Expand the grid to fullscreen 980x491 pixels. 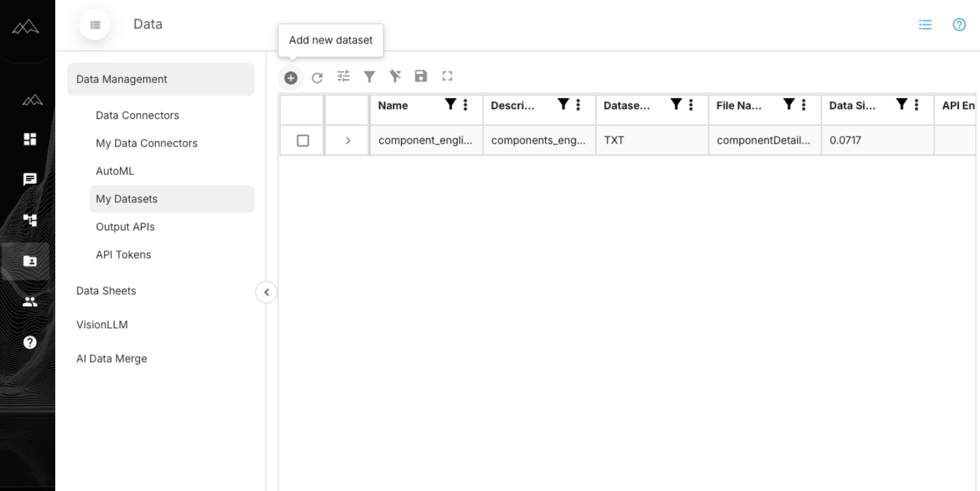tap(446, 76)
